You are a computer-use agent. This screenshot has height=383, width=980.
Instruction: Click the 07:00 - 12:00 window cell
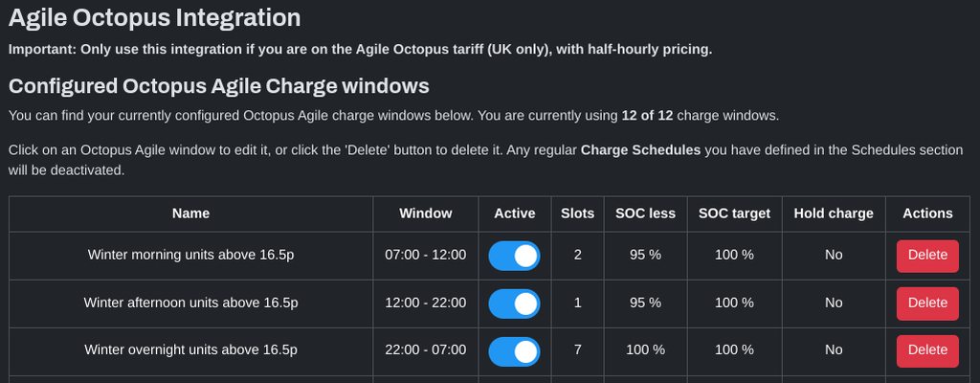425,256
